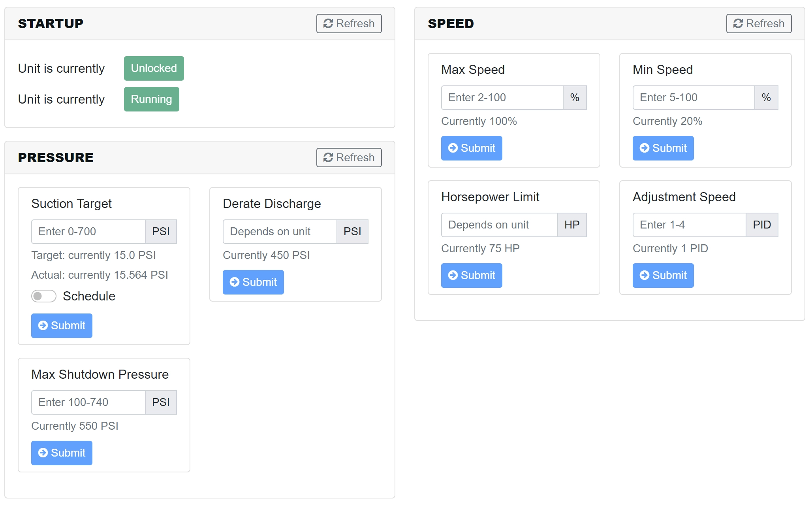Focus the Suction Target PSI input

click(x=88, y=232)
